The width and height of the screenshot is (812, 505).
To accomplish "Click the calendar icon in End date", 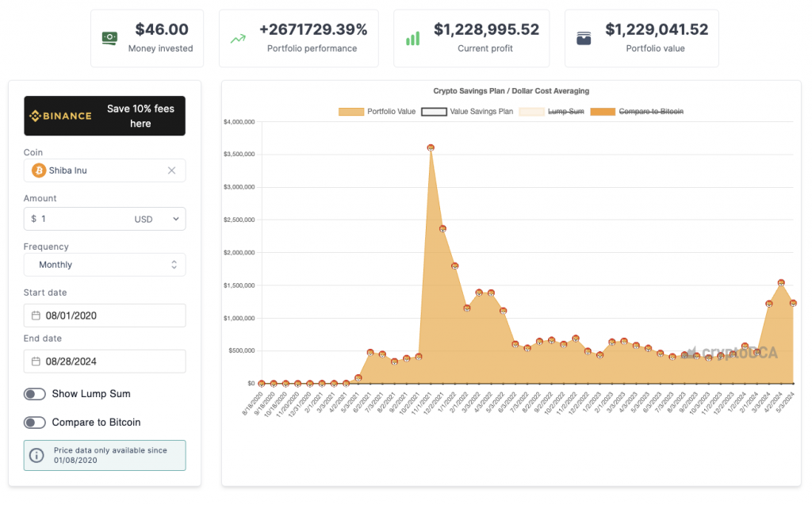I will tap(36, 362).
